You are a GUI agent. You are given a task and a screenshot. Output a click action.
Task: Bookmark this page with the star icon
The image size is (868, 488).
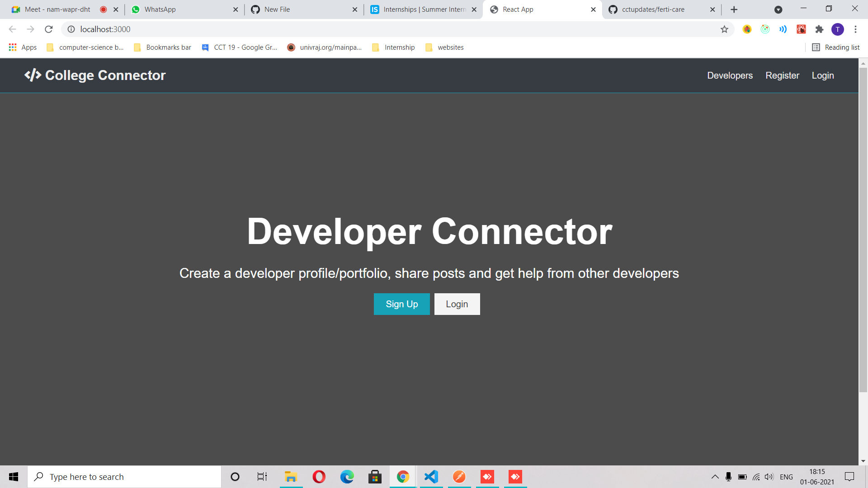725,29
